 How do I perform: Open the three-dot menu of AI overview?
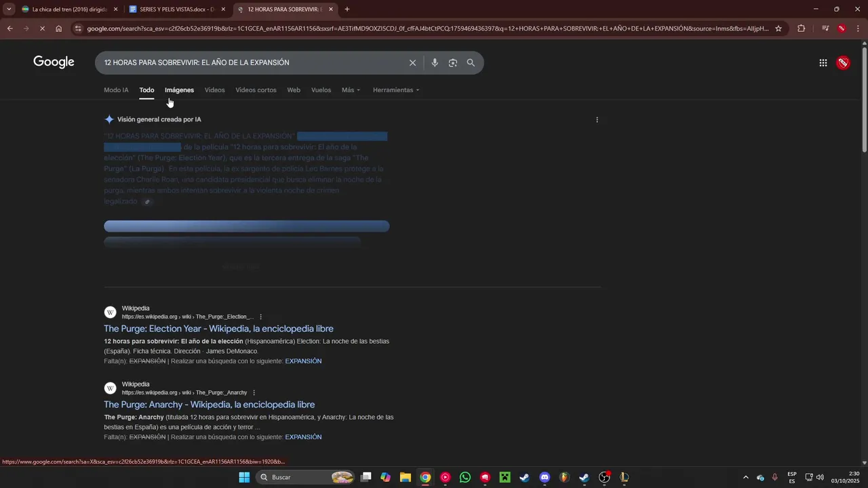point(597,120)
